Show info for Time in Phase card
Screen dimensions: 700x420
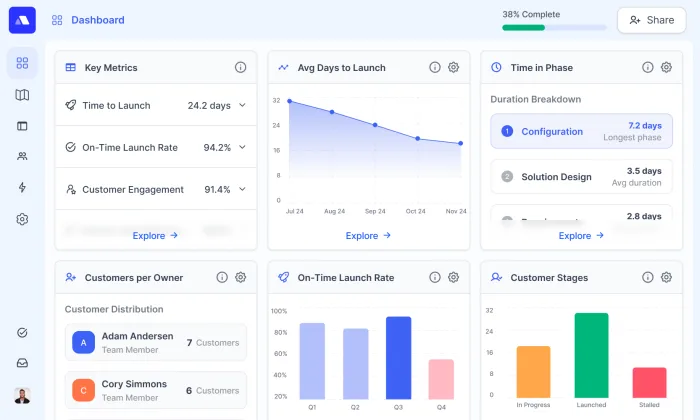point(648,67)
